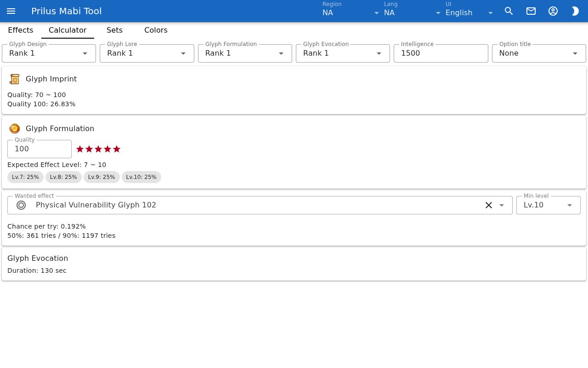Click the wanted effect target icon
588x368 pixels.
point(21,205)
